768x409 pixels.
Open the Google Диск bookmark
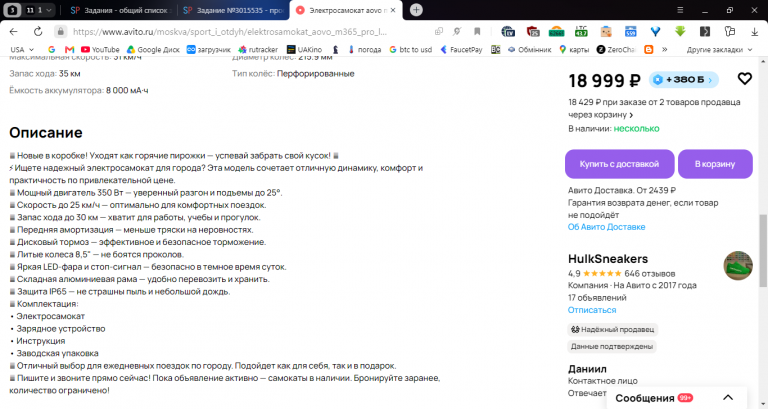(x=153, y=49)
